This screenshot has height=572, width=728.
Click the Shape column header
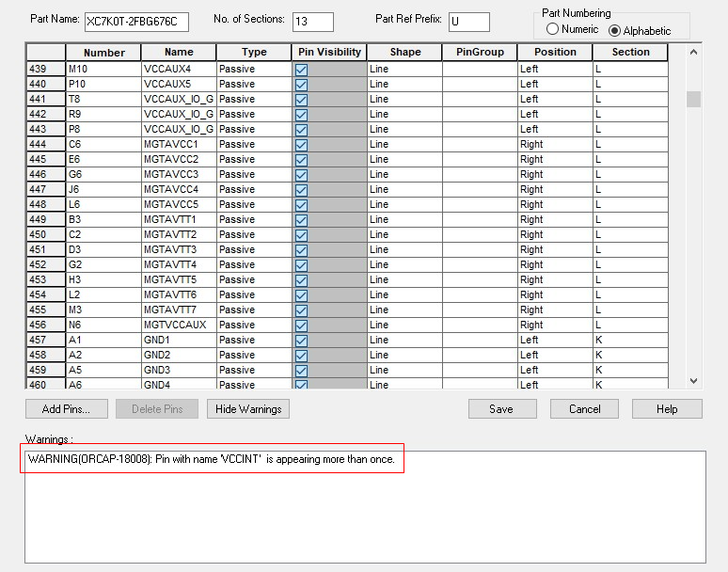coord(404,53)
